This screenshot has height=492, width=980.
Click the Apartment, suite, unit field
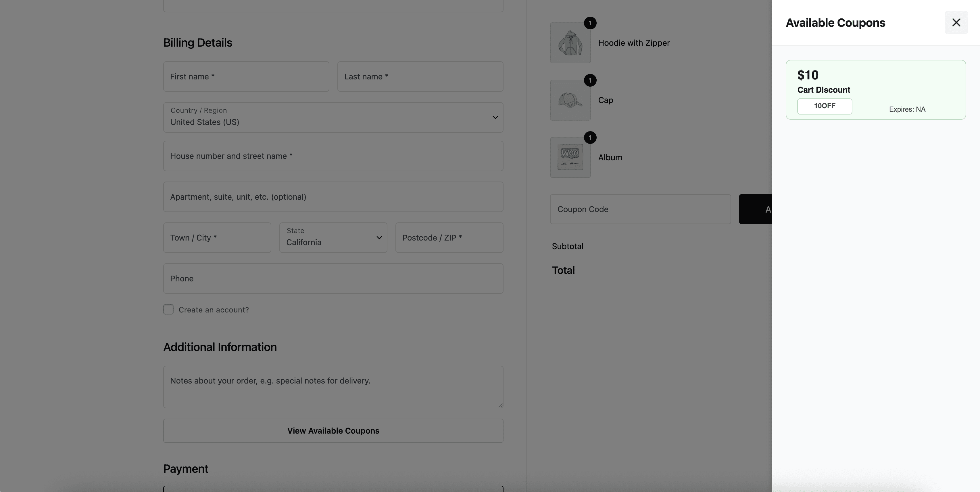(333, 197)
